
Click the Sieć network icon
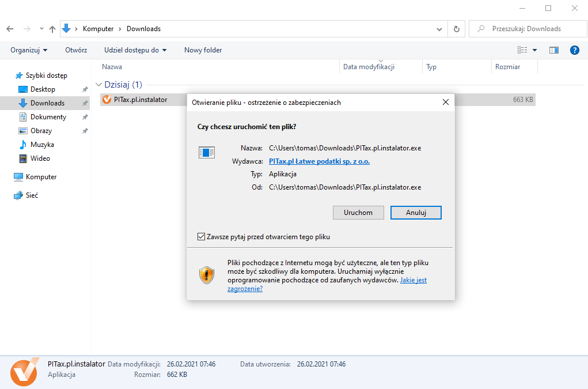[x=18, y=195]
